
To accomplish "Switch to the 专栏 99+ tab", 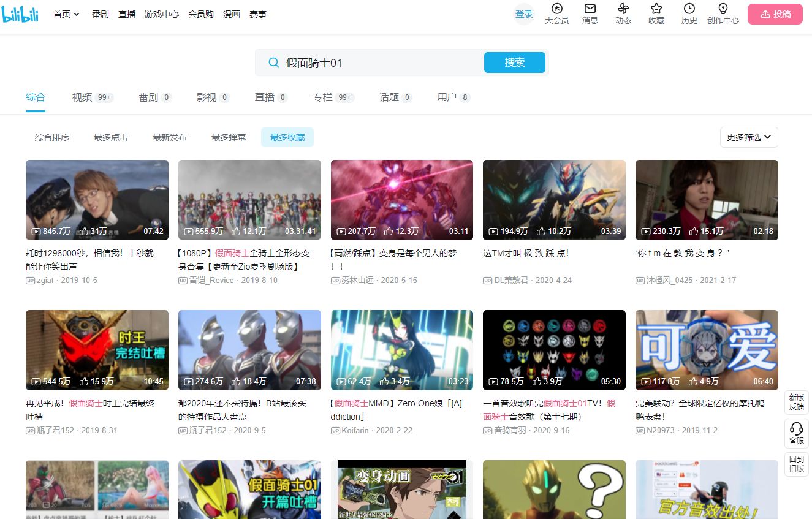I will point(333,97).
